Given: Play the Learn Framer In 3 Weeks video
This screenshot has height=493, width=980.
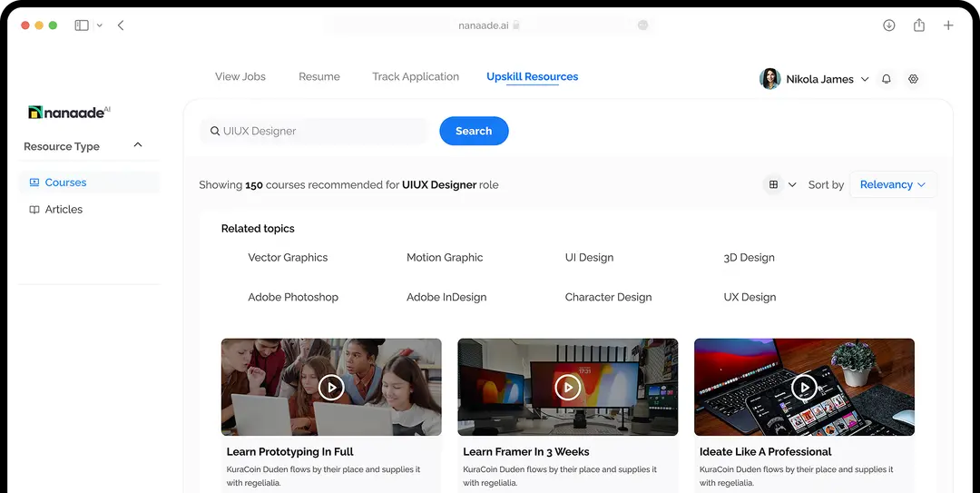Looking at the screenshot, I should click(x=567, y=388).
